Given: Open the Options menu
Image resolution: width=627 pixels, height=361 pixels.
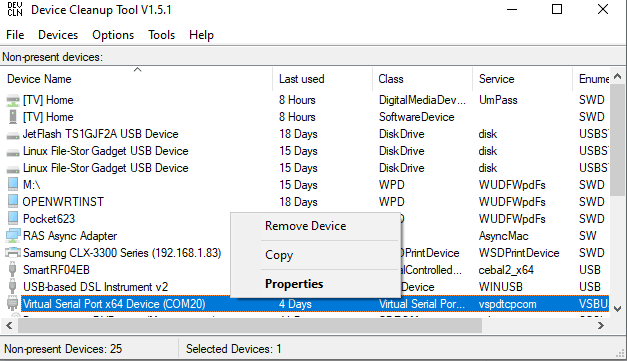Looking at the screenshot, I should (x=113, y=35).
